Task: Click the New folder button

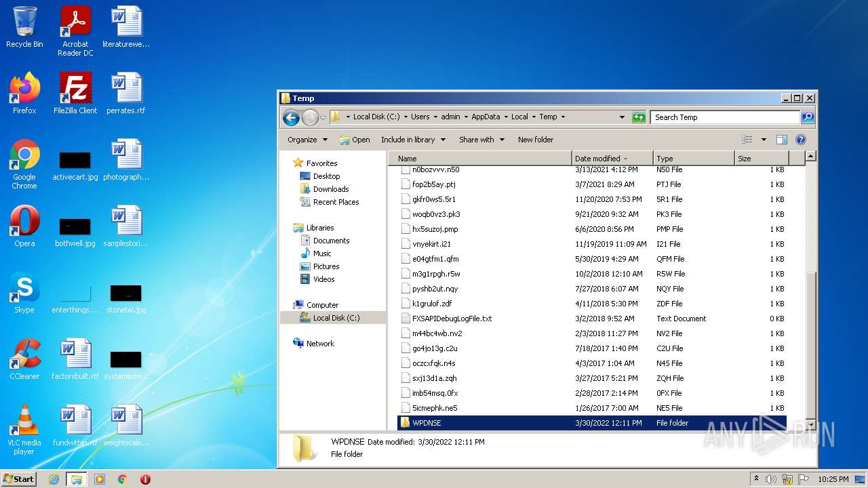Action: (536, 140)
